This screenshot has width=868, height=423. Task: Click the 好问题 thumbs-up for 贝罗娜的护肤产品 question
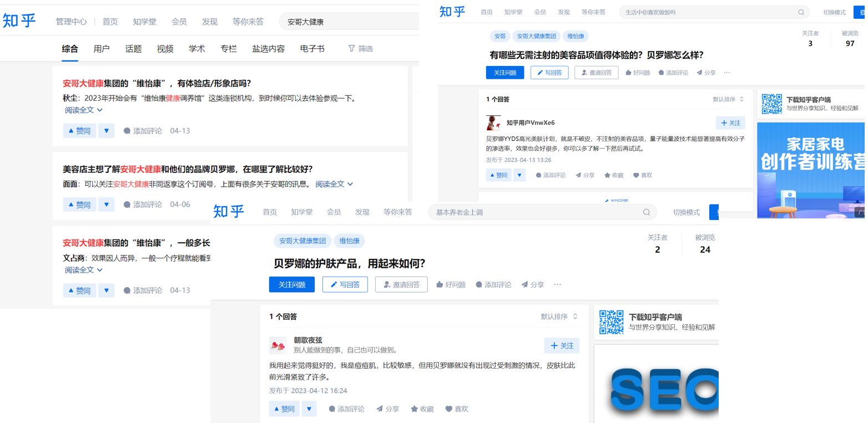tap(440, 284)
